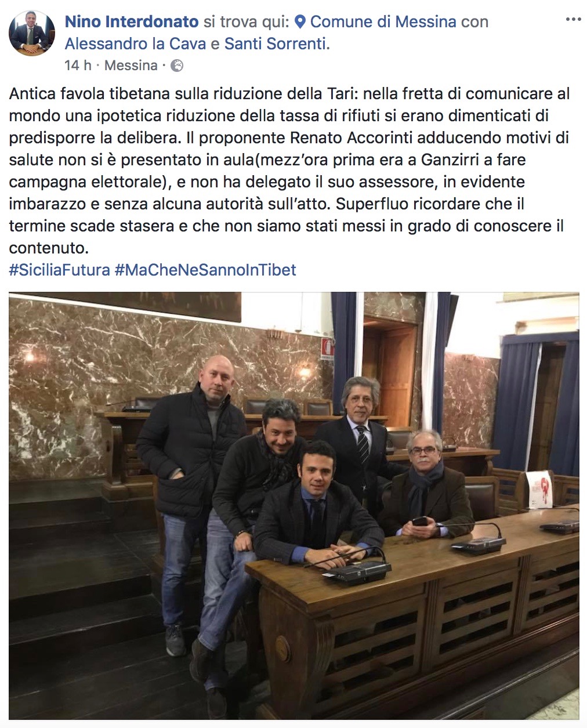Image resolution: width=587 pixels, height=728 pixels.
Task: Click the Messina location next to the timestamp
Action: pos(131,66)
